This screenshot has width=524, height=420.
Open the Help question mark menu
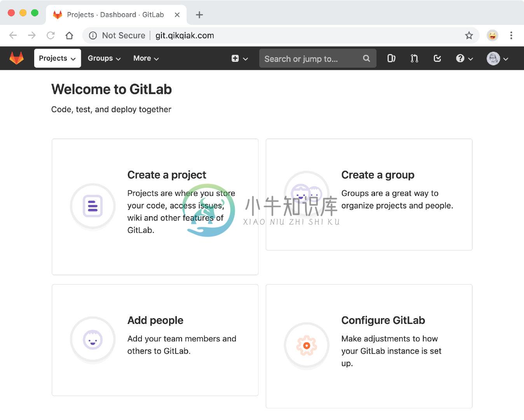(x=460, y=58)
